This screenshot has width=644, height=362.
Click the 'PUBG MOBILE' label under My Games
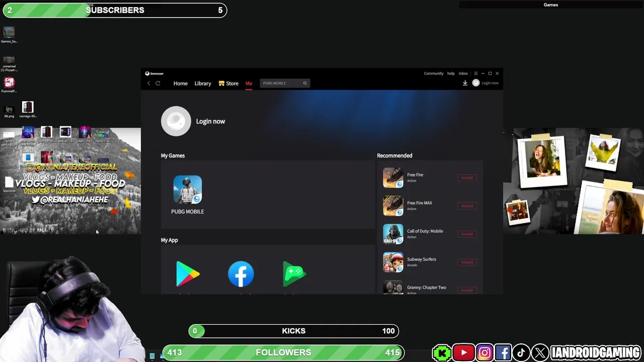click(188, 212)
